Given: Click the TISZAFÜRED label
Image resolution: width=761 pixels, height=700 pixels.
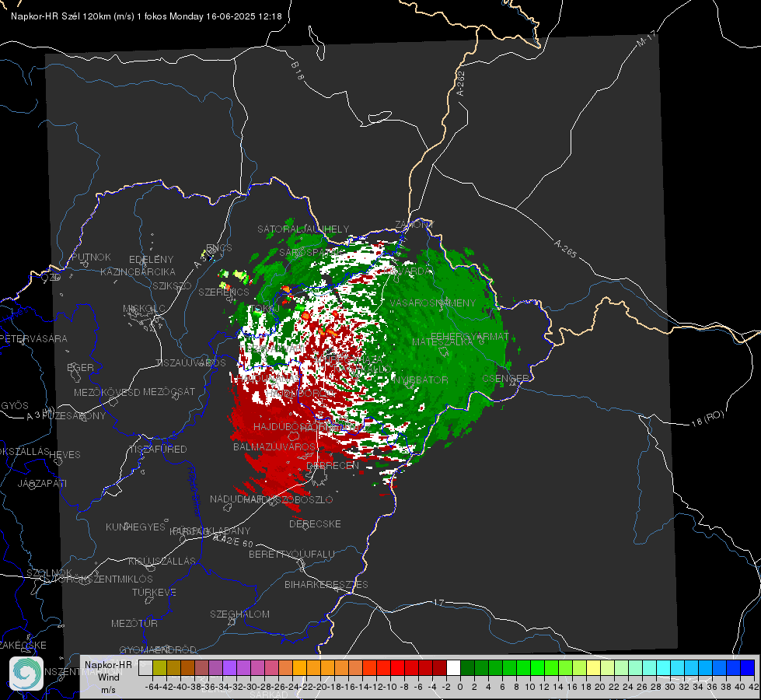Looking at the screenshot, I should point(158,450).
